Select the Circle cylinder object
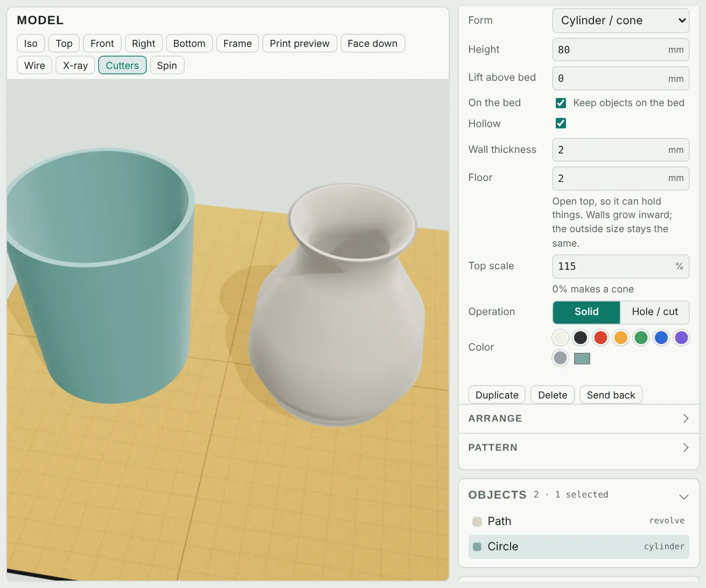Screen dimensions: 706x588 pyautogui.click(x=578, y=547)
